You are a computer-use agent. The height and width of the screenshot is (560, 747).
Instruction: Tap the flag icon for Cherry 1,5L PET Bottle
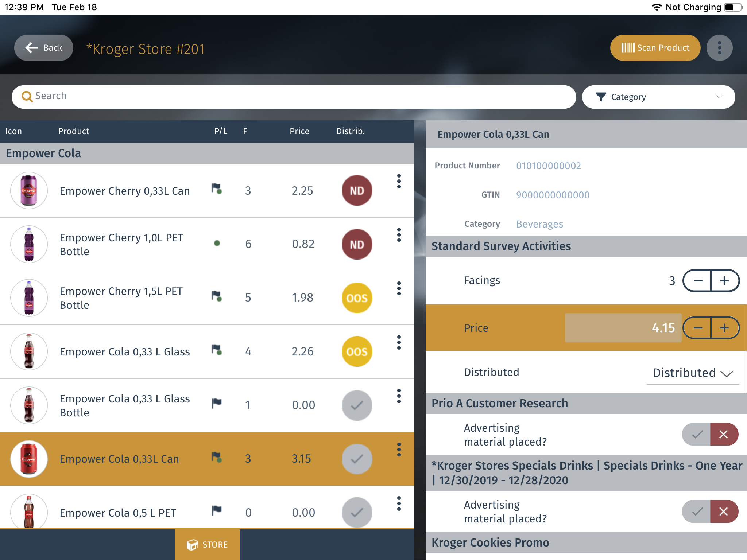click(217, 296)
